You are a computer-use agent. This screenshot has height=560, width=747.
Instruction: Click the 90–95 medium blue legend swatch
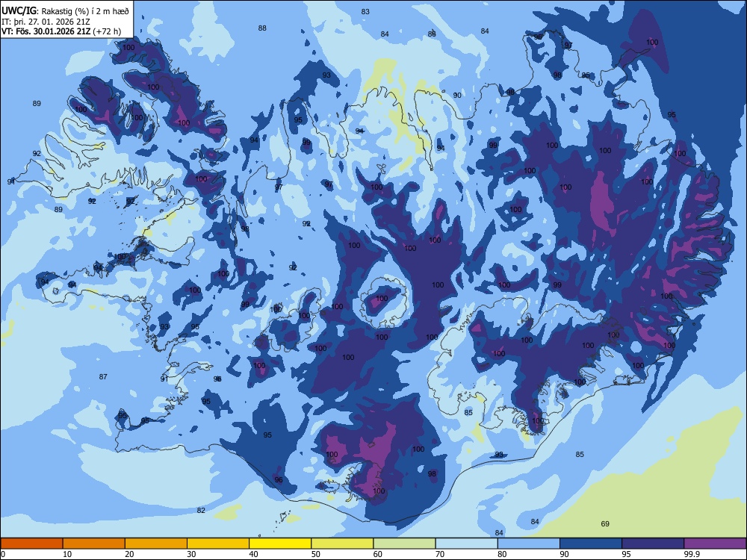tap(591, 544)
